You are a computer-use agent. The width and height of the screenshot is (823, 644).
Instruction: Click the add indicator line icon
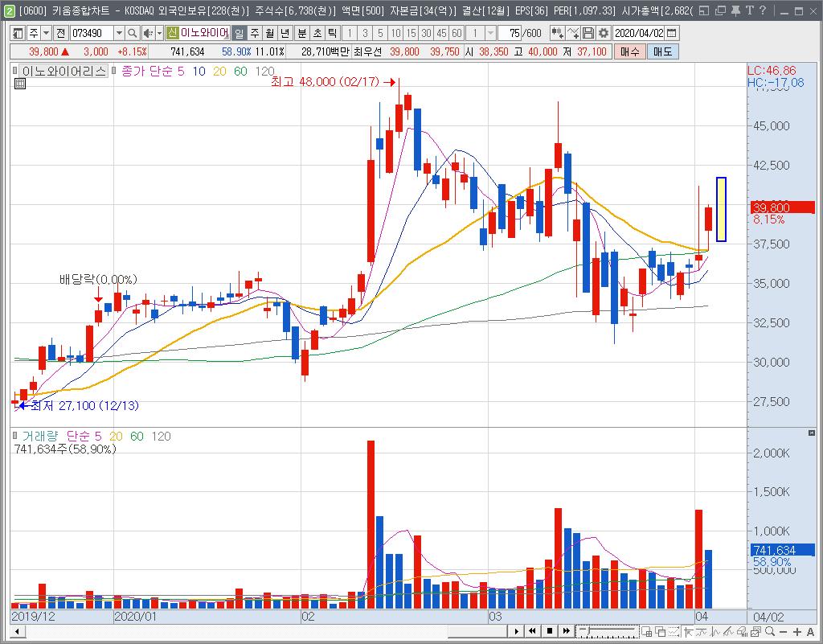point(573,33)
